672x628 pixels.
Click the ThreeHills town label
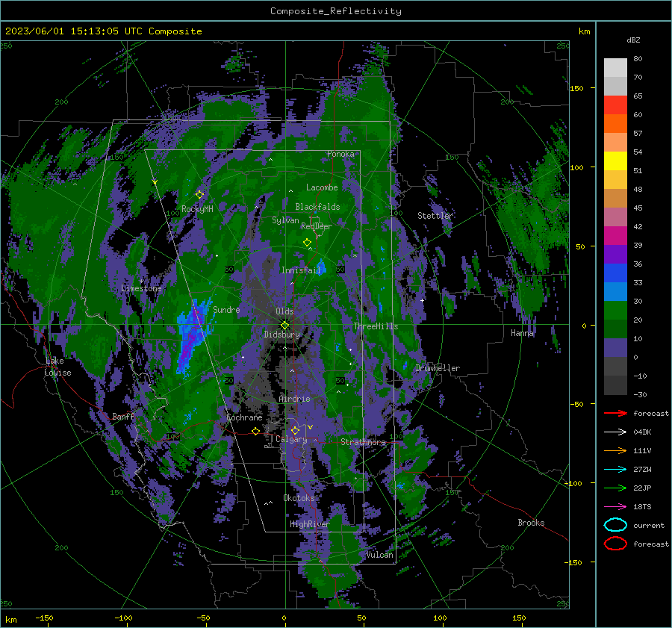(x=376, y=326)
